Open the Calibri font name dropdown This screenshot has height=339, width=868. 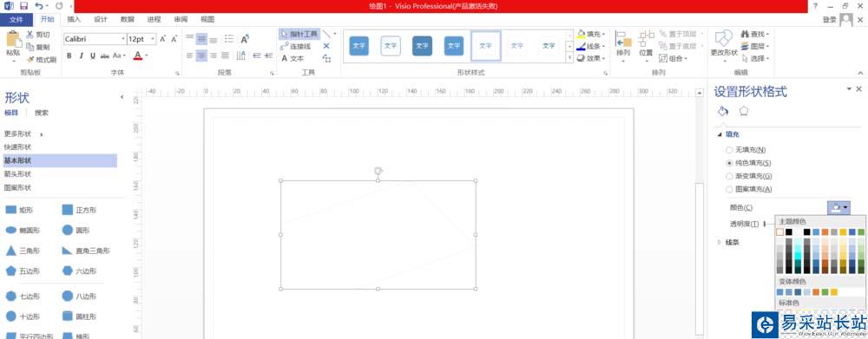[123, 39]
